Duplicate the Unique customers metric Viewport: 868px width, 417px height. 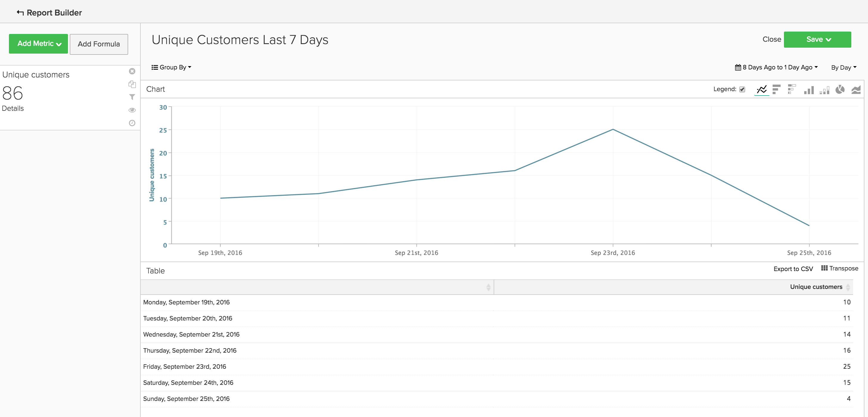click(x=132, y=84)
